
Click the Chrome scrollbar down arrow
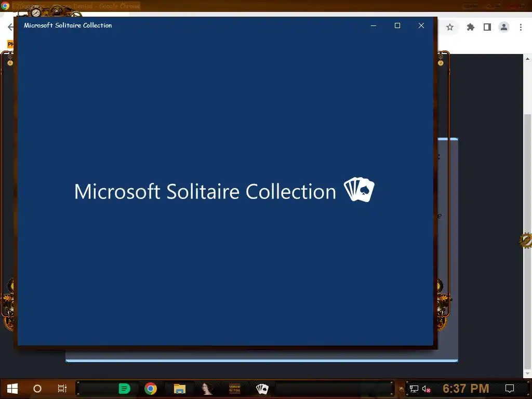tap(528, 374)
